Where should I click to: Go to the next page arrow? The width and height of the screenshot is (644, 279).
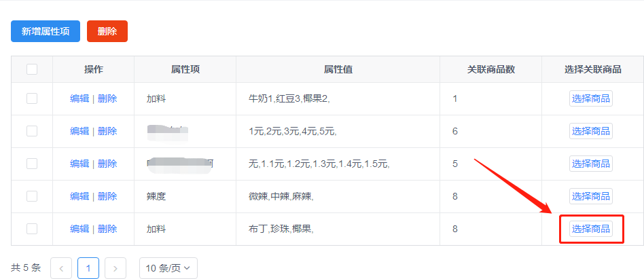(115, 268)
